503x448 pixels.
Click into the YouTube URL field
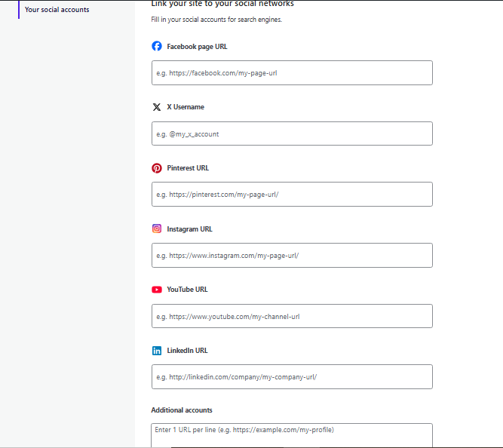point(292,316)
